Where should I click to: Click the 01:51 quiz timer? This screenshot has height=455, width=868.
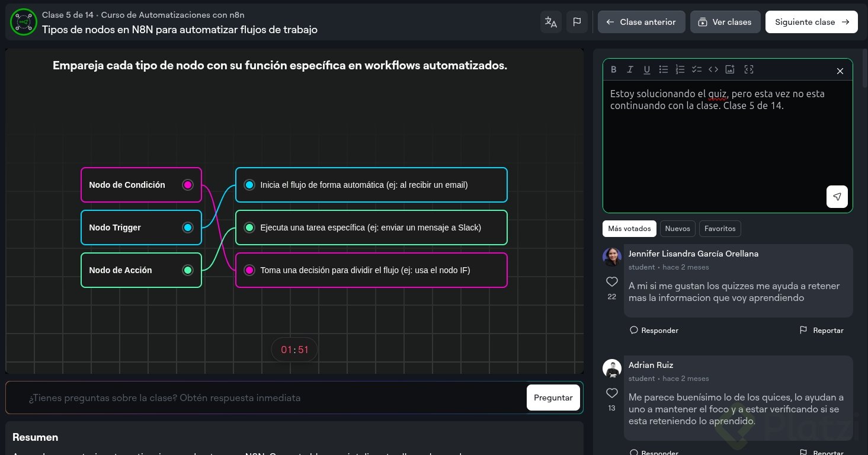point(294,350)
